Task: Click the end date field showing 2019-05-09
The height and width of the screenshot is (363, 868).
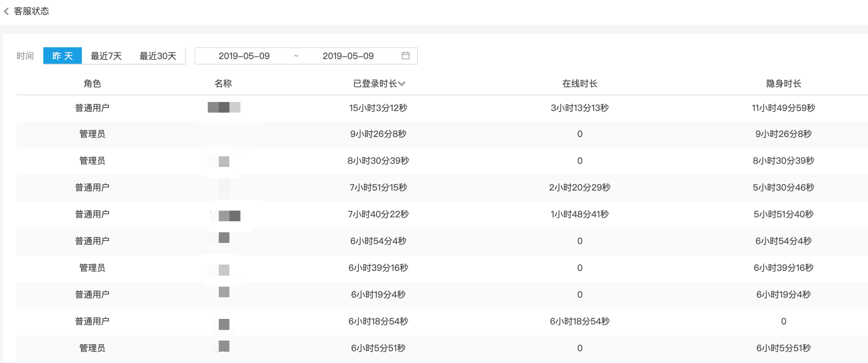Action: click(348, 56)
